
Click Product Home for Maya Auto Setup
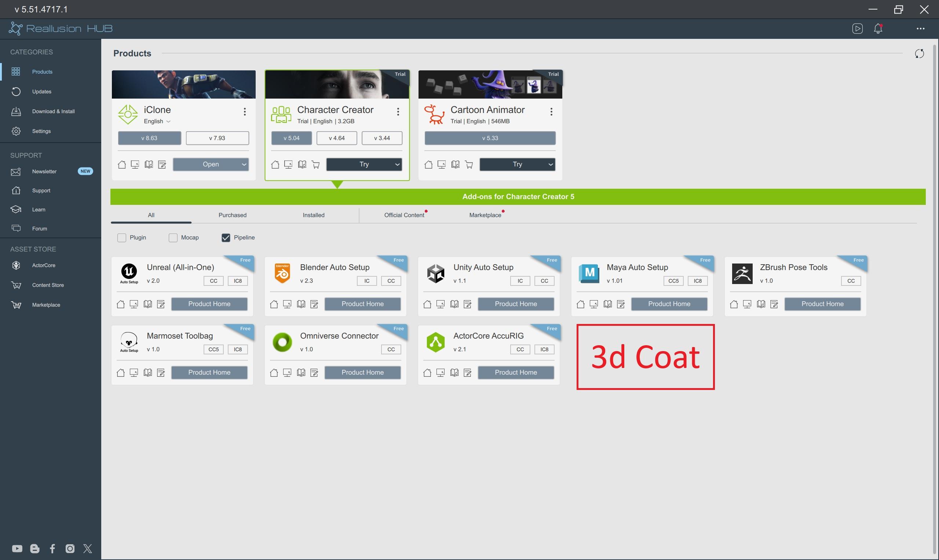click(669, 304)
